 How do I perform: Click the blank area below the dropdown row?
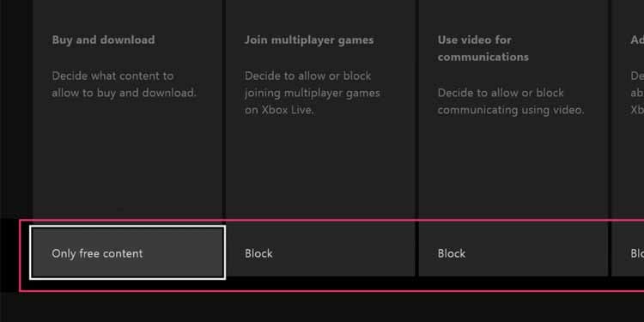point(322,308)
